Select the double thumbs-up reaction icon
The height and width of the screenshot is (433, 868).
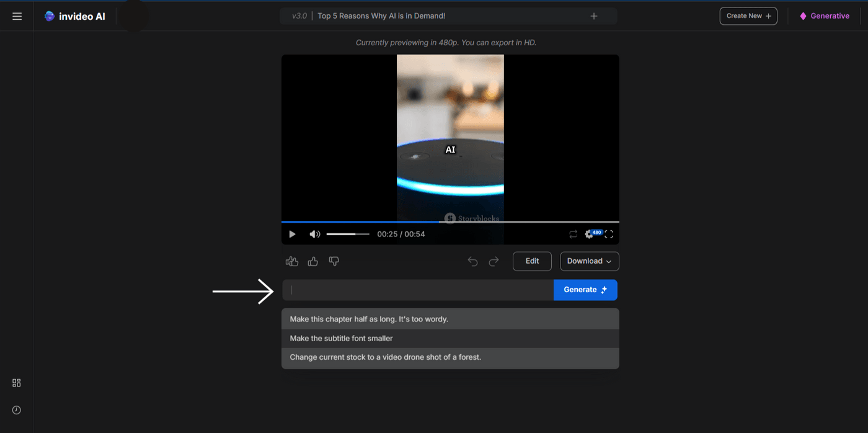[291, 261]
